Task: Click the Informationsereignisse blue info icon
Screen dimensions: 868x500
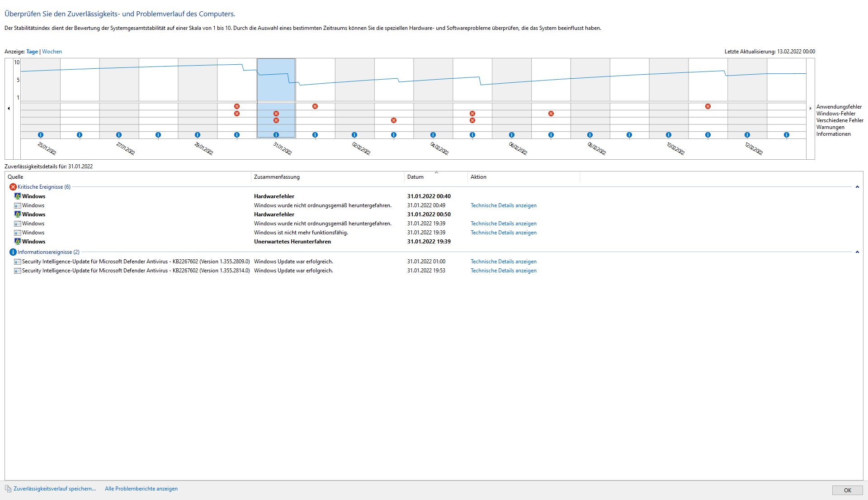Action: pos(13,252)
